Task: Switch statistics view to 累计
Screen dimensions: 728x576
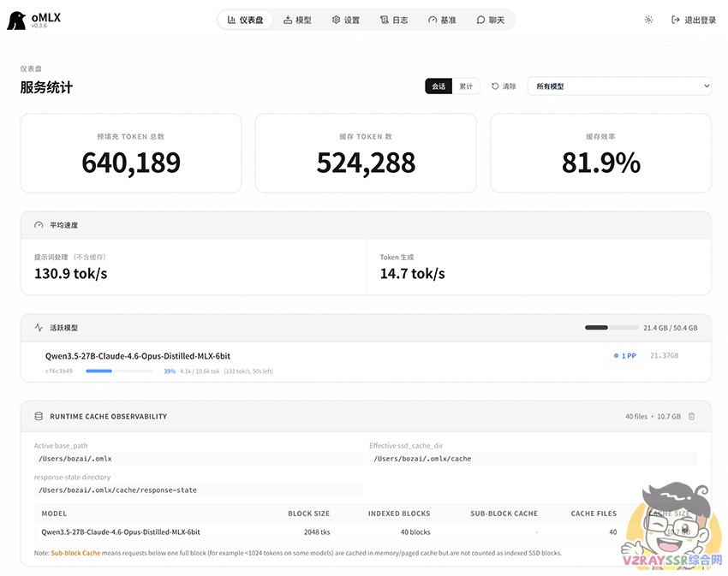Action: tap(465, 86)
